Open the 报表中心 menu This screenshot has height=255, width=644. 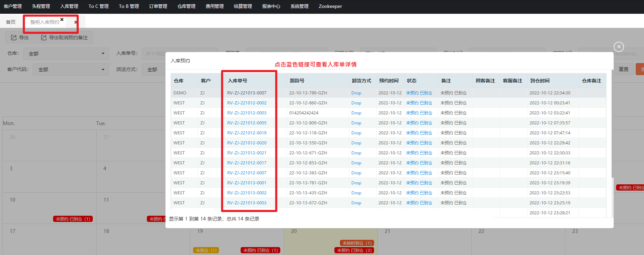point(271,6)
